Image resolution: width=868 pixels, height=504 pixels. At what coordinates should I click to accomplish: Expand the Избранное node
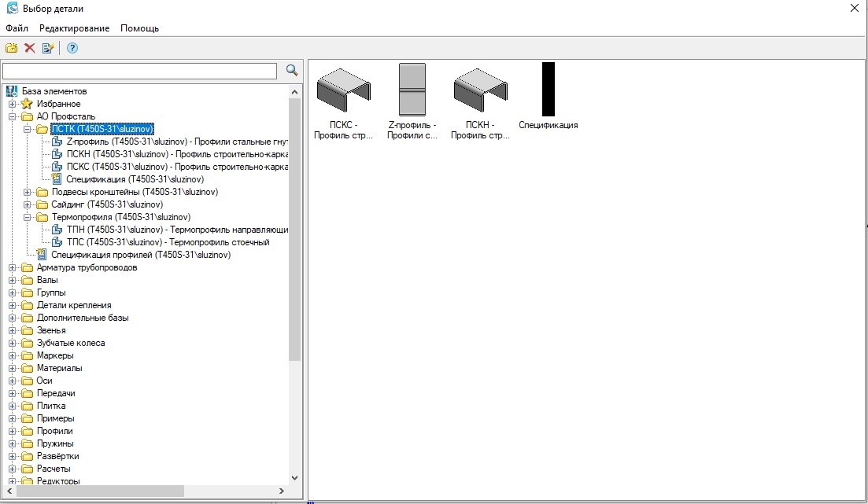(12, 104)
